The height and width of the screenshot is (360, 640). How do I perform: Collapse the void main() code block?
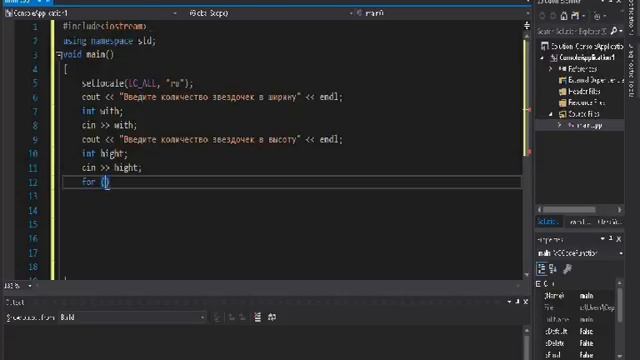click(59, 54)
